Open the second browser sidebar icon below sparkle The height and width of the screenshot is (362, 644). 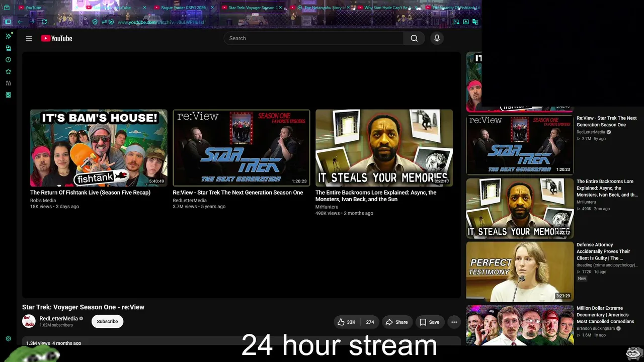click(x=8, y=48)
